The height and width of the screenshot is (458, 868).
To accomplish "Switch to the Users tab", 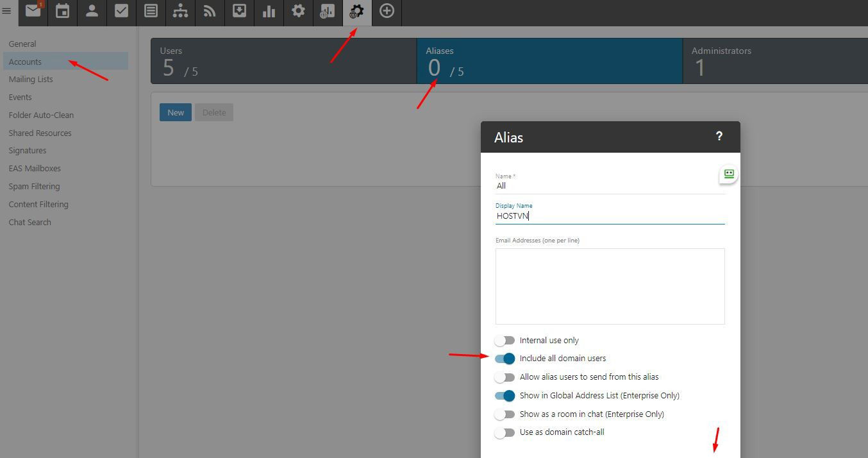I will pyautogui.click(x=283, y=61).
